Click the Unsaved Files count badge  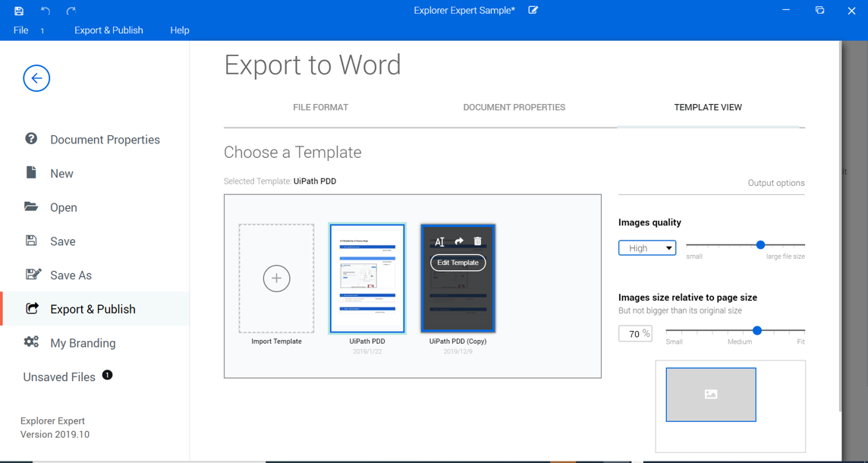108,376
